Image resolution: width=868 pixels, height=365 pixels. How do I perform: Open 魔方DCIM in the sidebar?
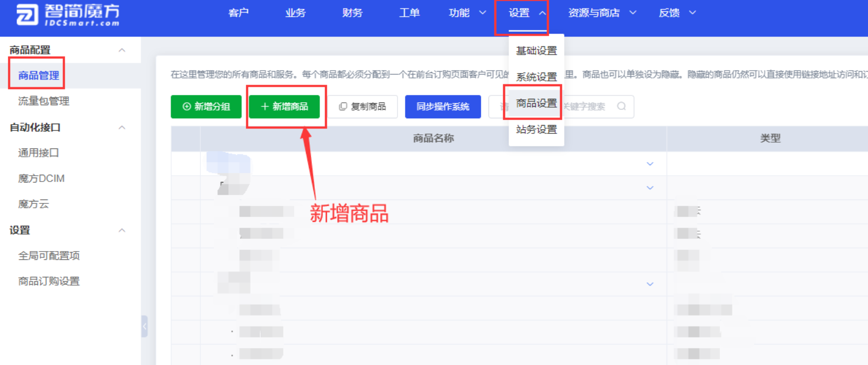41,179
